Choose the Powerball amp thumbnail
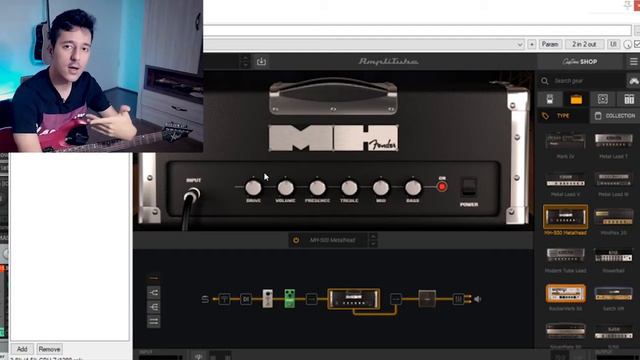Viewport: 640px width, 360px height. click(x=613, y=256)
